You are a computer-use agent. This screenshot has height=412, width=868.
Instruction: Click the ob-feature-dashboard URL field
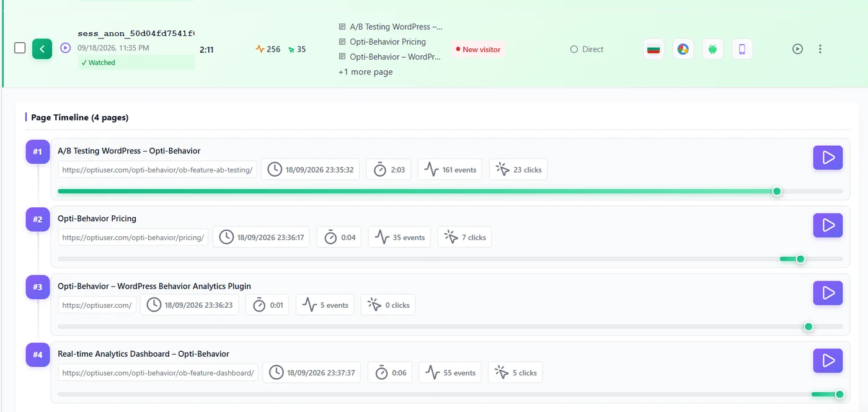158,373
